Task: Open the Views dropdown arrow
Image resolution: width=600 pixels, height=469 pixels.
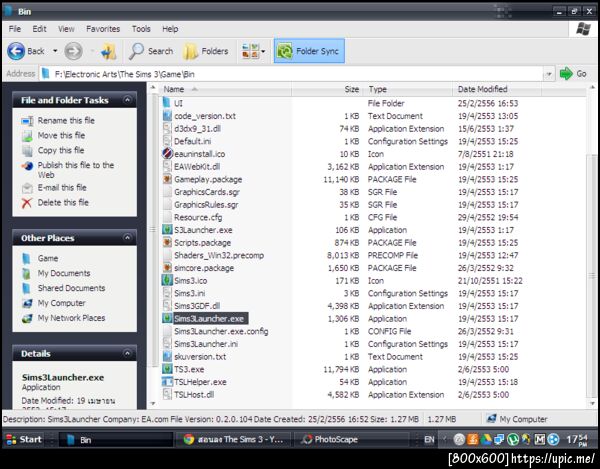Action: pos(263,51)
